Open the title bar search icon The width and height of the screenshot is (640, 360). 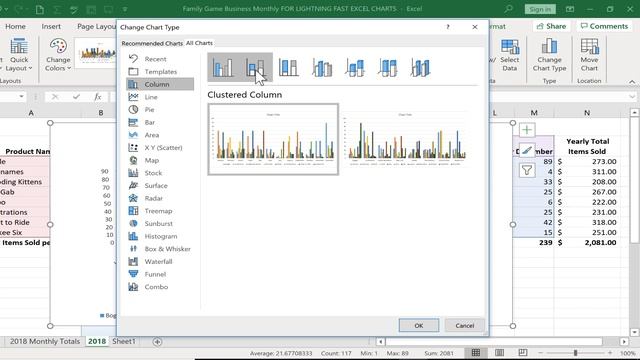[x=508, y=9]
